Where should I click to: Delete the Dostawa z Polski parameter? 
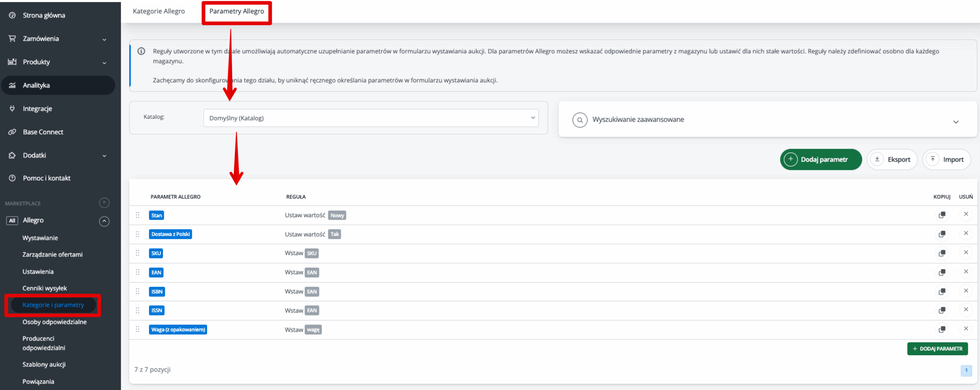pos(966,233)
